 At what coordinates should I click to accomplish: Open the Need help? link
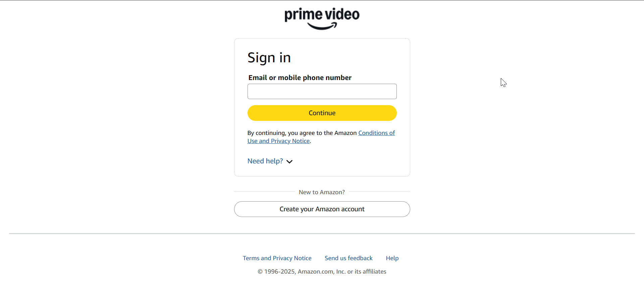coord(265,161)
